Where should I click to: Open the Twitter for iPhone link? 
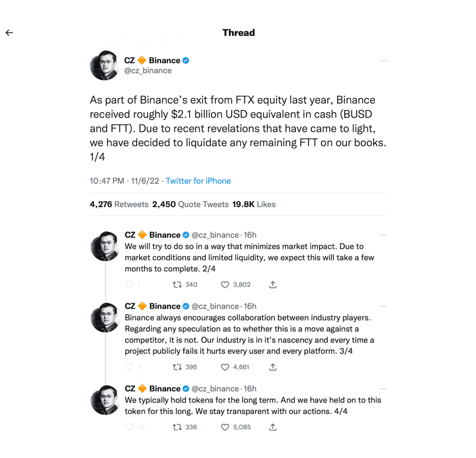[198, 181]
